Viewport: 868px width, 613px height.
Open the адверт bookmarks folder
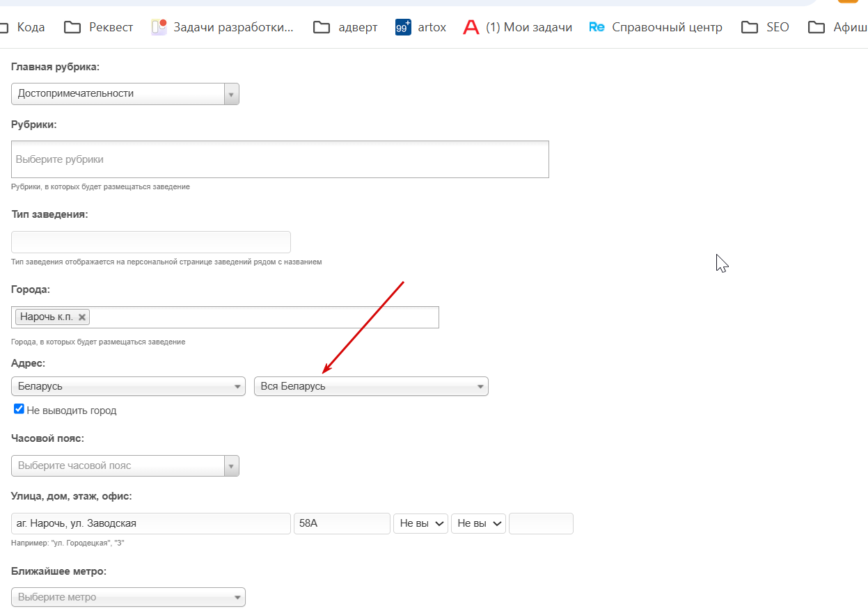tap(345, 27)
